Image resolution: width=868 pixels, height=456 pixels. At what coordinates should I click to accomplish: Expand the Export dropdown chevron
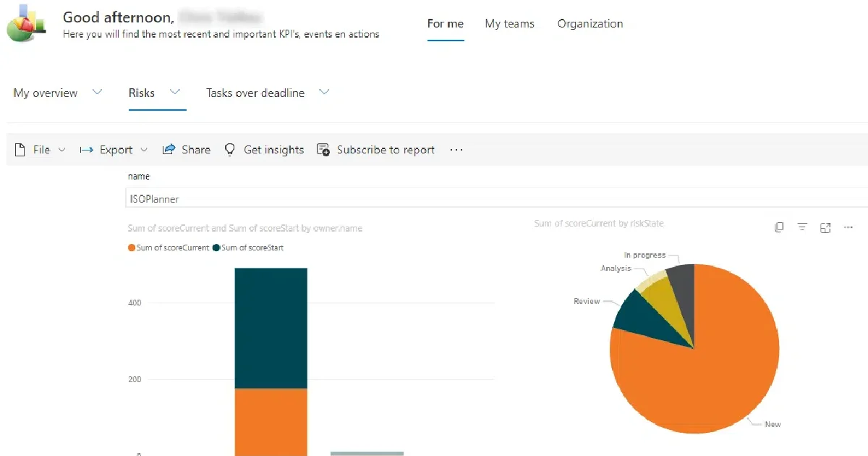tap(143, 150)
